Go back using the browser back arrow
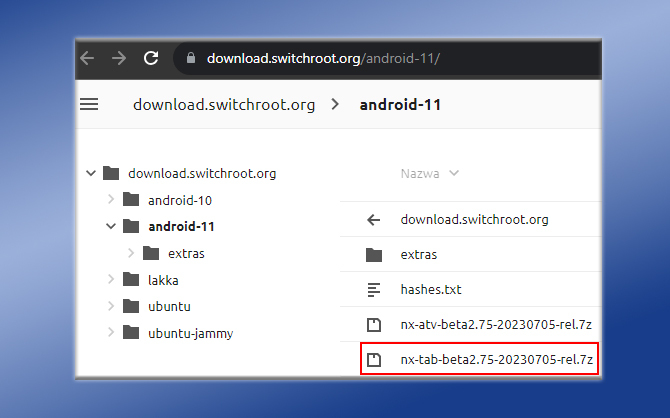Viewport: 670px width, 418px height. 87,58
